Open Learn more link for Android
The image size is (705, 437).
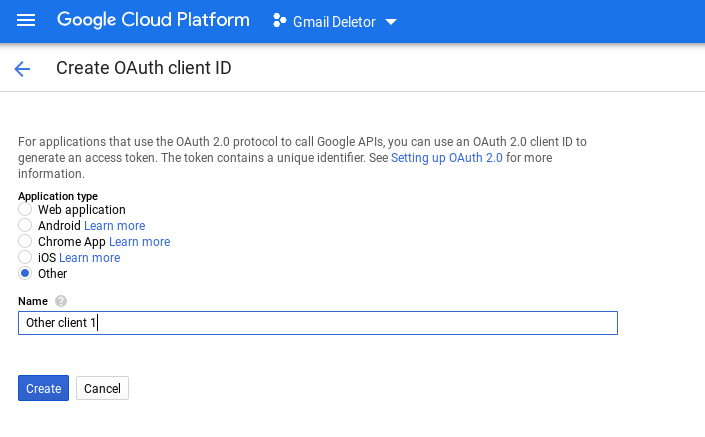coord(115,226)
